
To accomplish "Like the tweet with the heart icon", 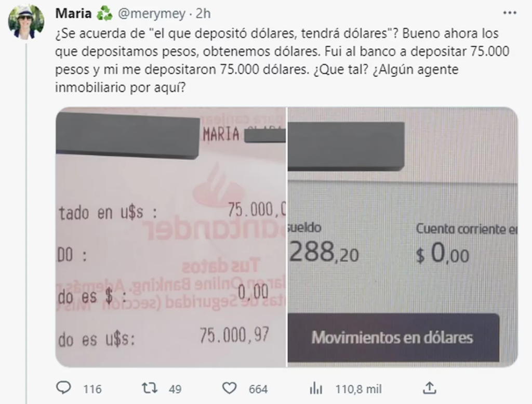I will (x=229, y=388).
